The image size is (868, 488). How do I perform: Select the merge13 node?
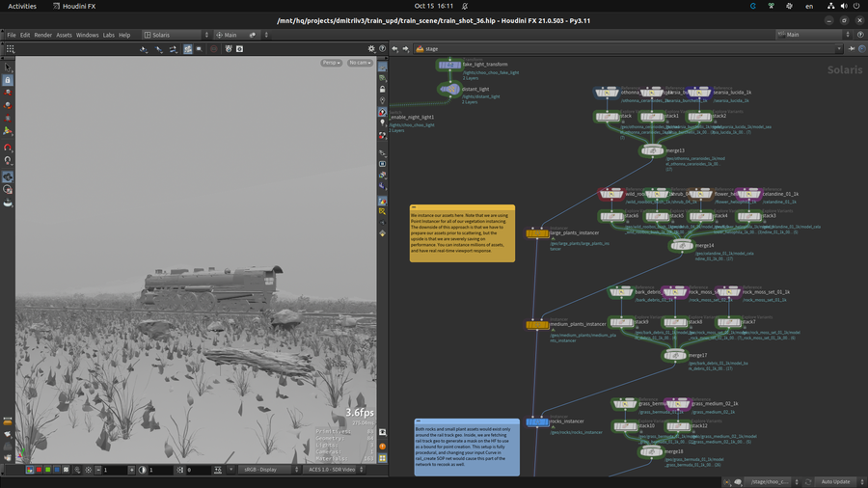[x=652, y=150]
